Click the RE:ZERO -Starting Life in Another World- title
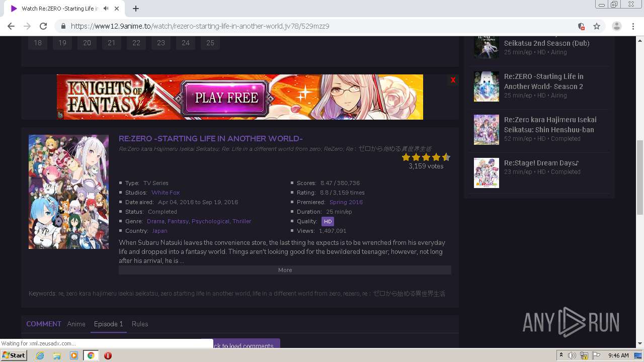The width and height of the screenshot is (644, 362). pyautogui.click(x=211, y=139)
